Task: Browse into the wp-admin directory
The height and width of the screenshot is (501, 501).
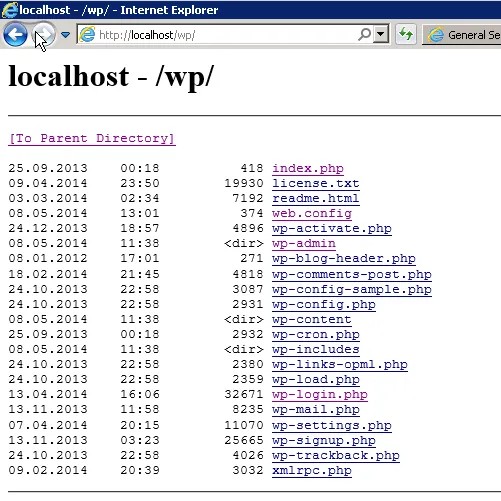Action: point(304,243)
